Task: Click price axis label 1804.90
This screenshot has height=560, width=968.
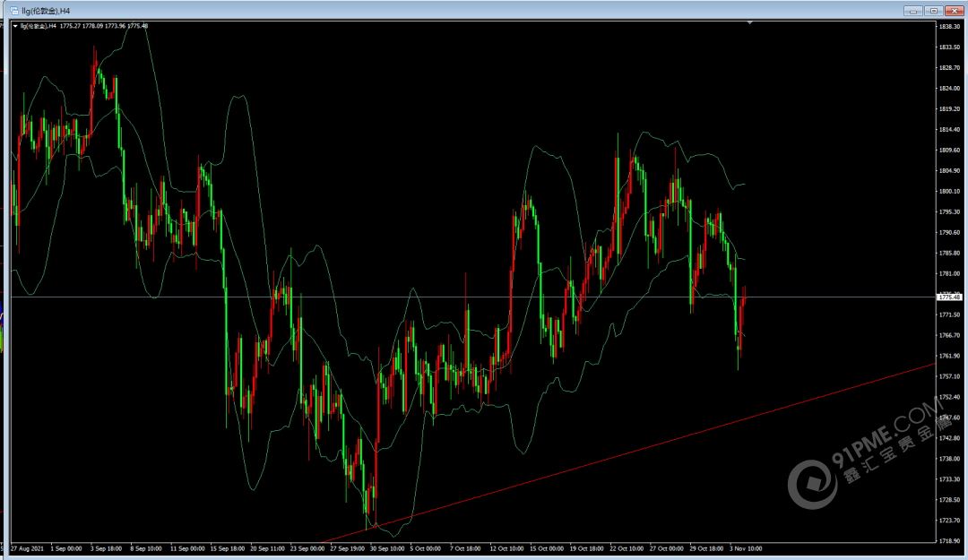Action: tap(949, 170)
